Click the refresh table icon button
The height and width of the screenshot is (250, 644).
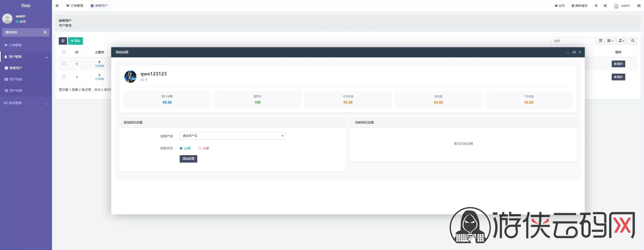[63, 41]
